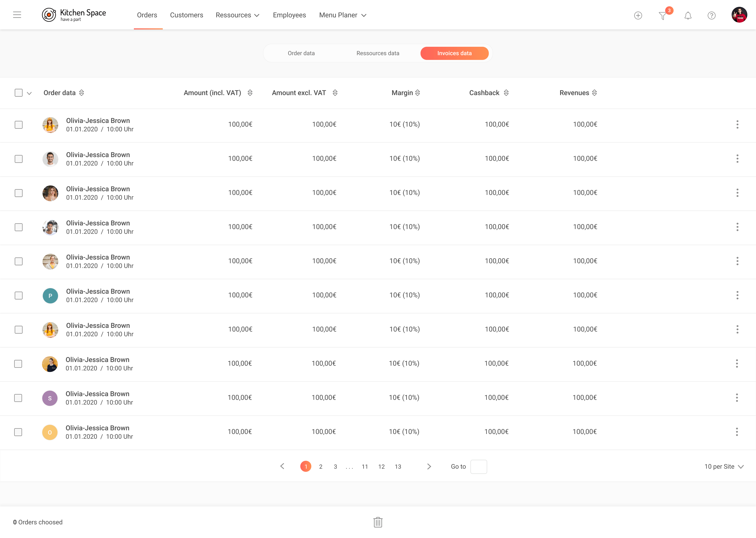The image size is (756, 538).
Task: Select the Invoices data tab
Action: pyautogui.click(x=454, y=53)
